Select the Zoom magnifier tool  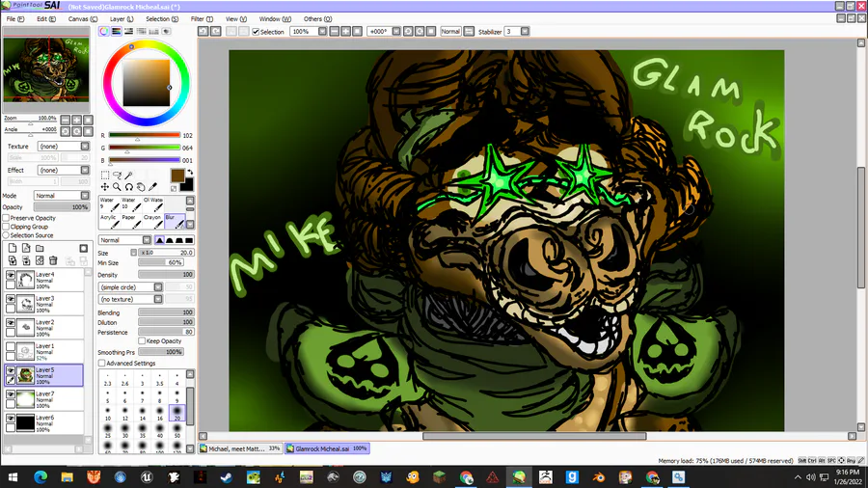tap(117, 187)
